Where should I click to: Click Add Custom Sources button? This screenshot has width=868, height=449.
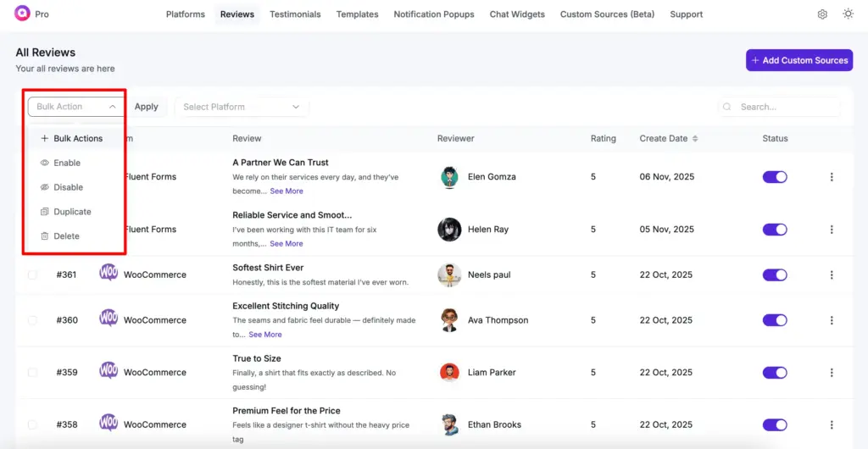click(x=798, y=60)
